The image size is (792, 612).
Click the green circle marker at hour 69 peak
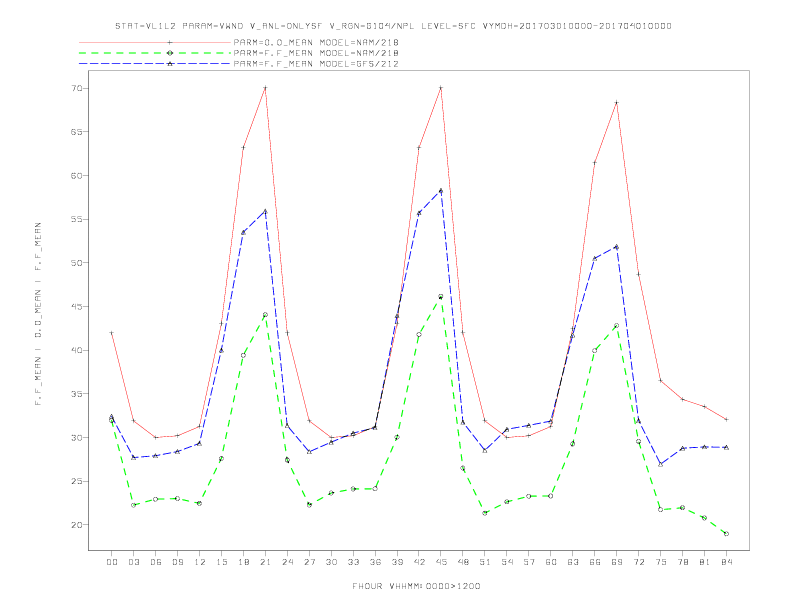617,326
